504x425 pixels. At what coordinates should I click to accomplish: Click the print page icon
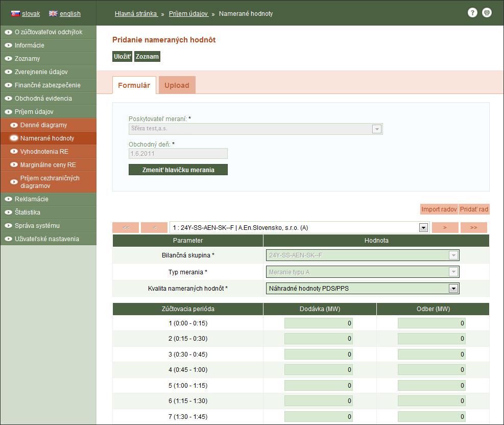487,13
